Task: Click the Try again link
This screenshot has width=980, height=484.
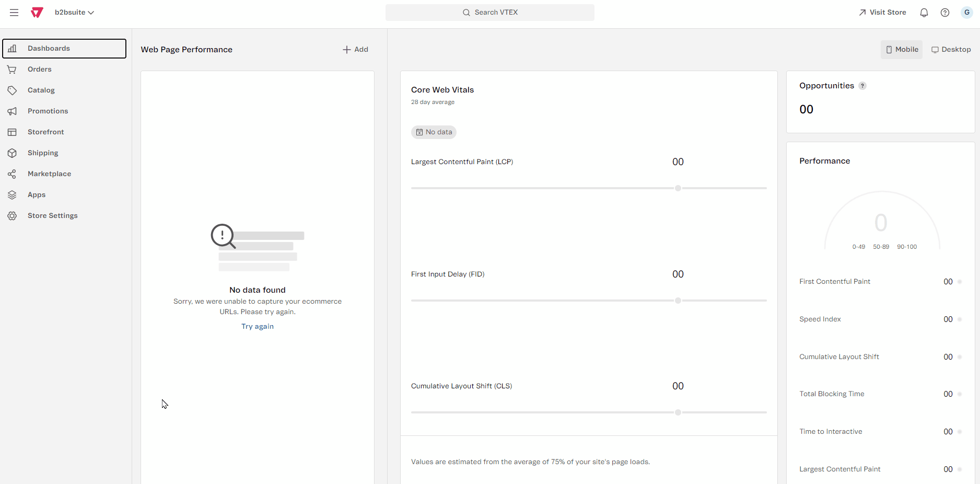Action: (257, 327)
